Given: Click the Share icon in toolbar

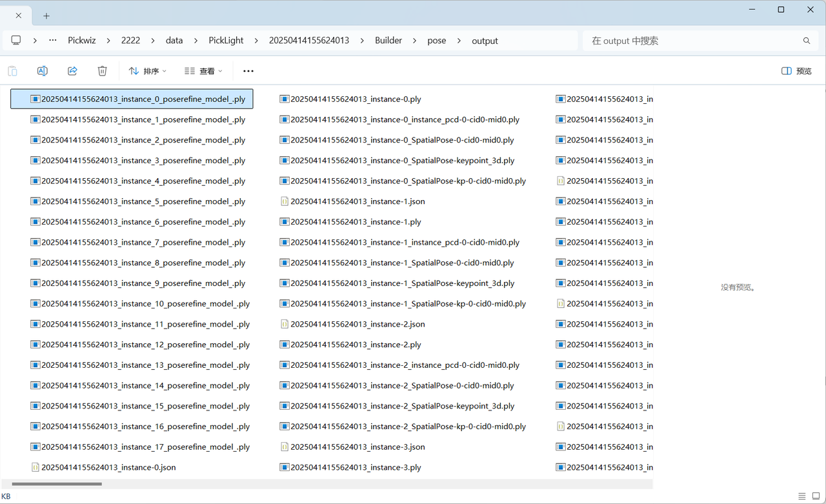Looking at the screenshot, I should [72, 71].
